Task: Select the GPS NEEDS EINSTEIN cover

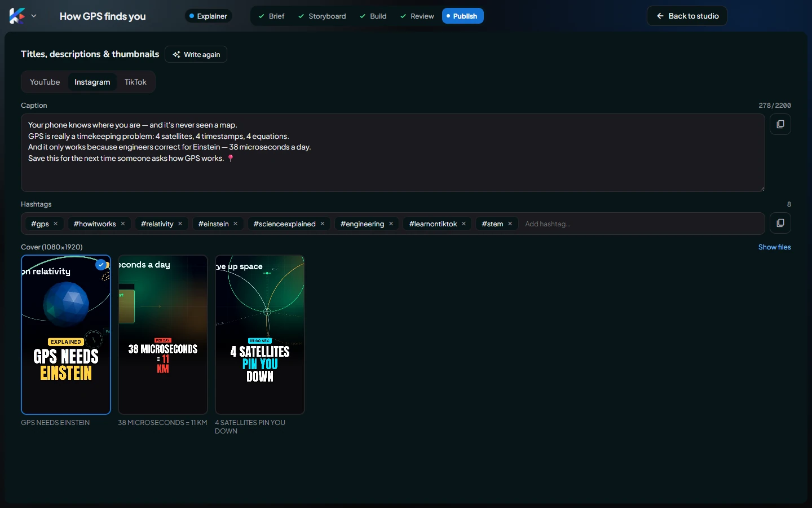Action: (66, 335)
